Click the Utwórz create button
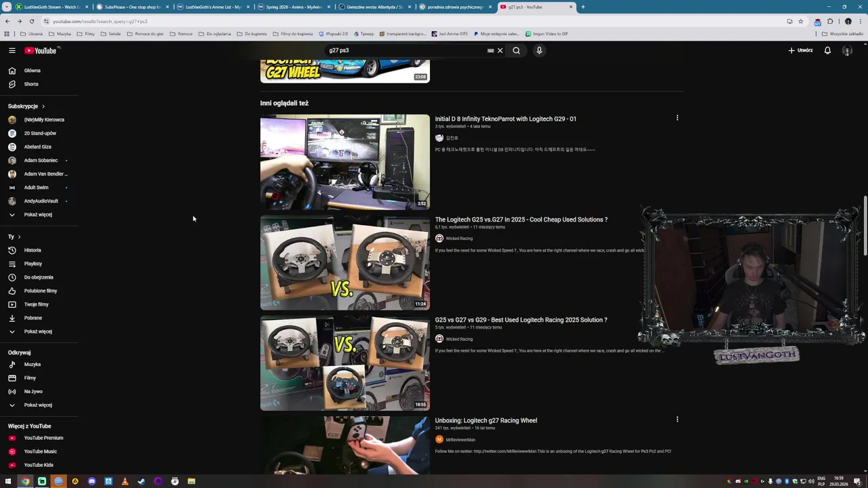 pos(800,50)
